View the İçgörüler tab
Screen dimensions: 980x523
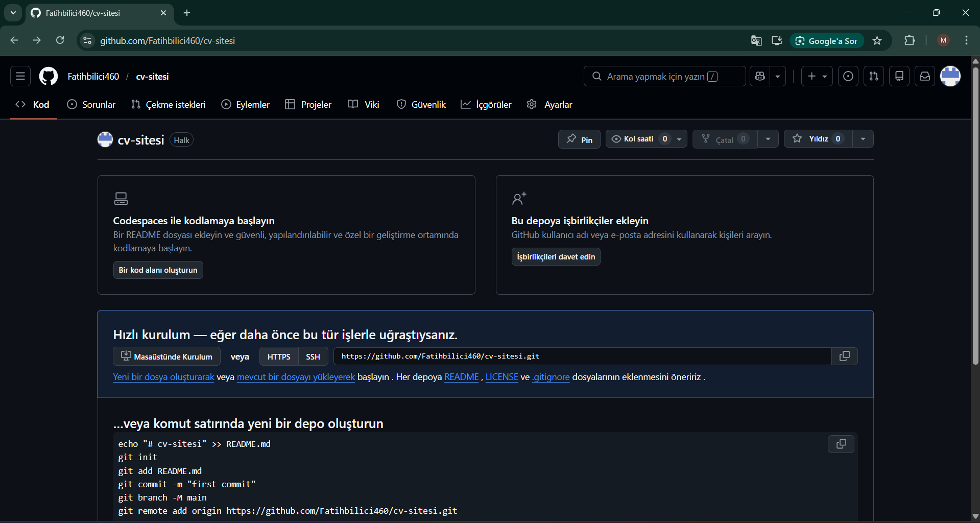(x=486, y=104)
